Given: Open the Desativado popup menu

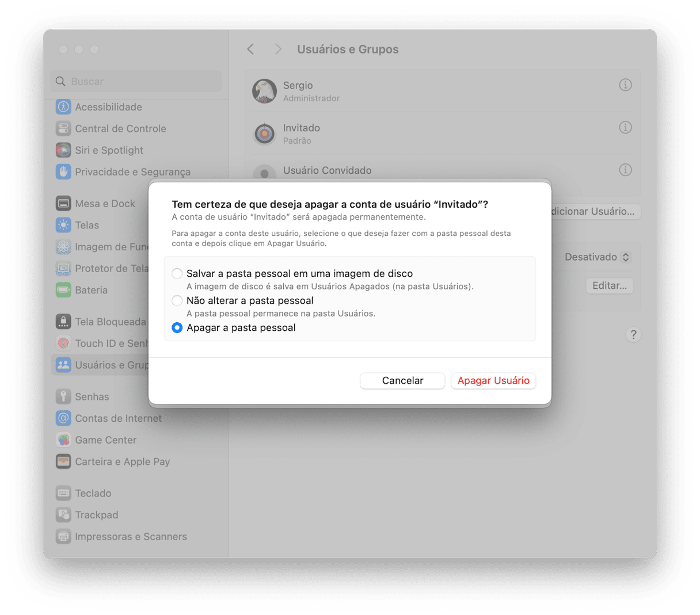Looking at the screenshot, I should pos(597,257).
